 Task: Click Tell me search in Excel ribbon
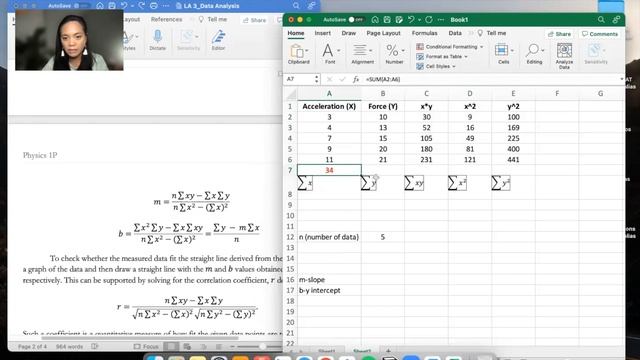click(492, 33)
